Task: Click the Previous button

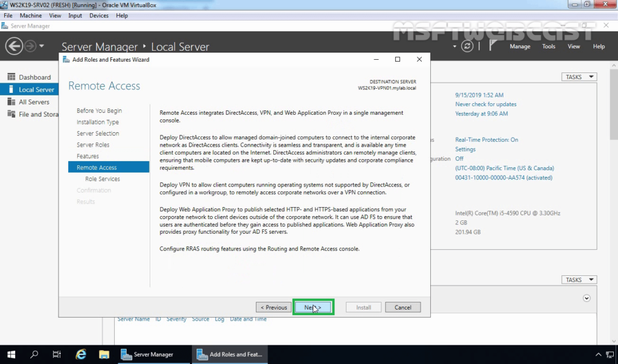Action: (x=273, y=307)
